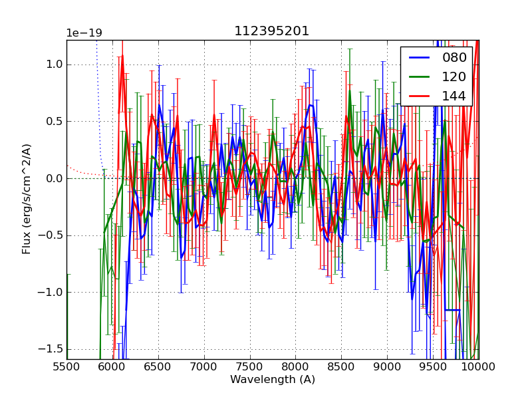Image resolution: width=532 pixels, height=399 pixels.
Task: Click the green line sample in legend
Action: [419, 77]
